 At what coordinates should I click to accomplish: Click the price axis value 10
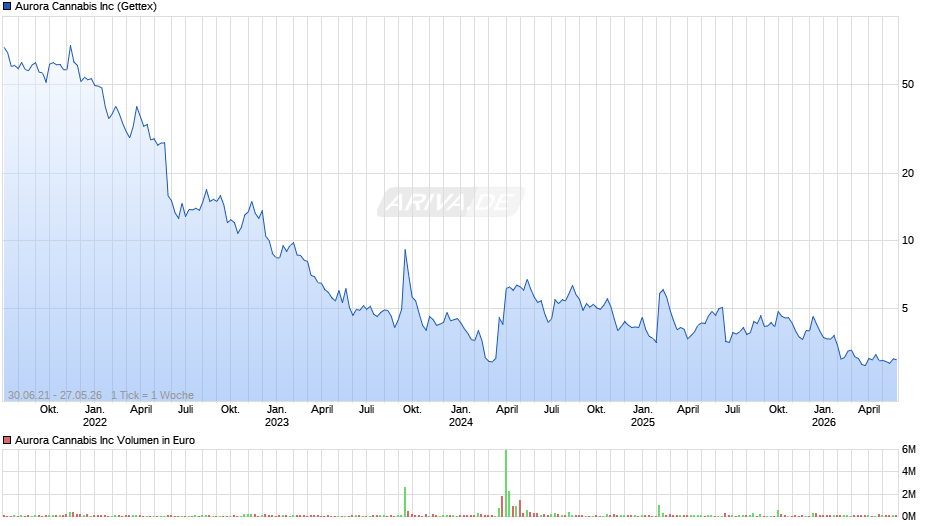click(908, 241)
